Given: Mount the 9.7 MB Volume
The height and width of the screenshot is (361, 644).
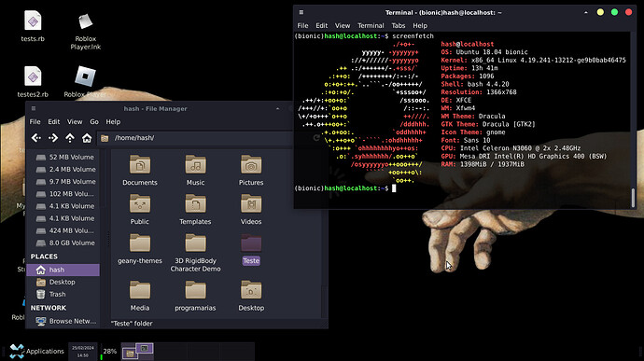Looking at the screenshot, I should coord(63,182).
